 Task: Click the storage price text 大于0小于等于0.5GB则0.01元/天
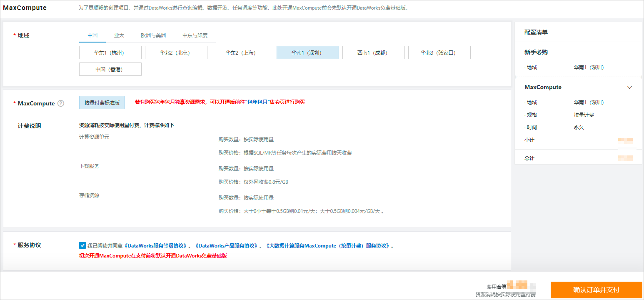280,211
